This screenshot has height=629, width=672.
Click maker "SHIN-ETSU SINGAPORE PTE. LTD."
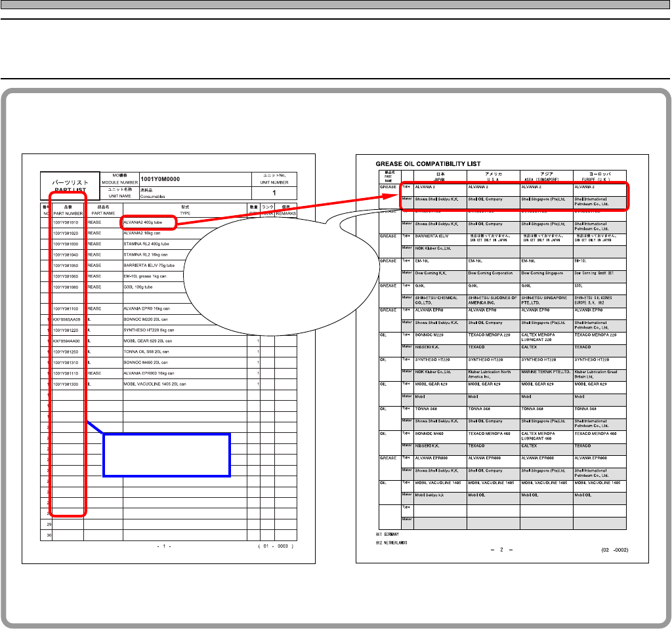click(544, 300)
